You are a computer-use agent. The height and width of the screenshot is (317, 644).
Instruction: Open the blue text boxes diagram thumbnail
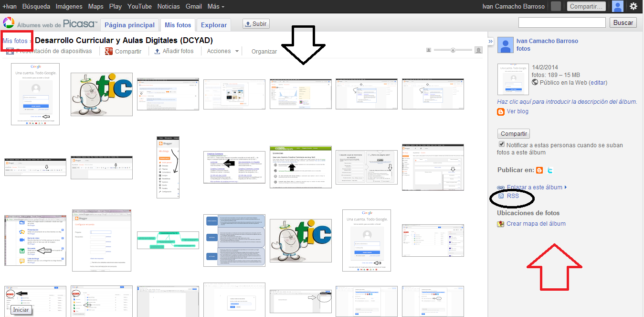[234, 240]
